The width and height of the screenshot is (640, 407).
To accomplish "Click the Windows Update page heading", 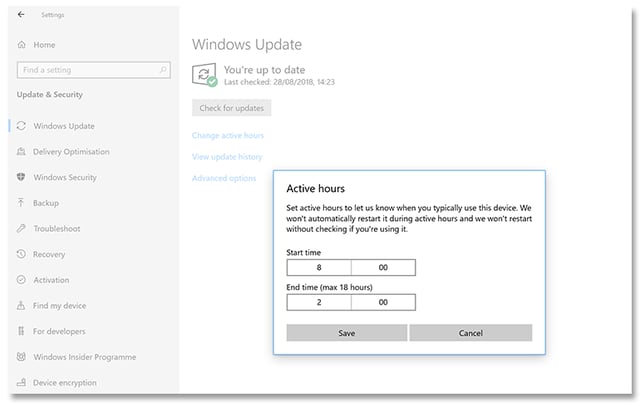I will [x=247, y=44].
